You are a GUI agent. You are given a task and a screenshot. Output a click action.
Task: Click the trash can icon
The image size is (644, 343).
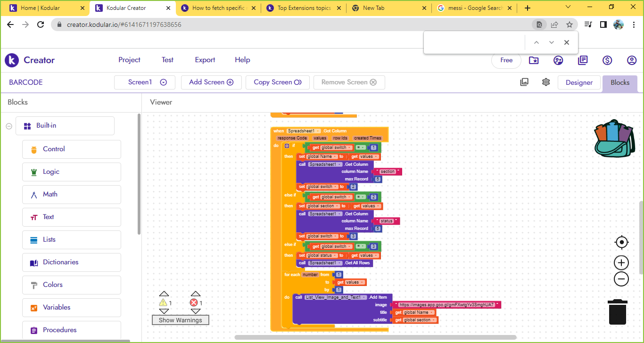tap(617, 312)
